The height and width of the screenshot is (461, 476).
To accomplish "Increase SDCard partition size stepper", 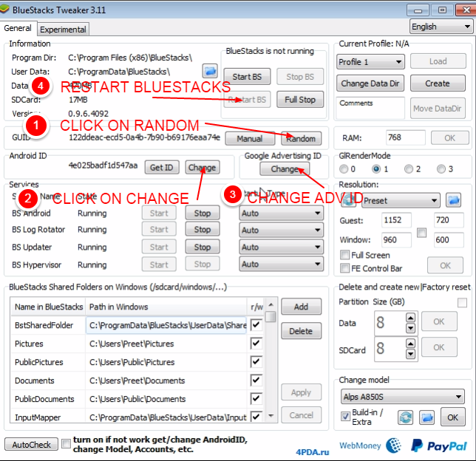I will (410, 344).
